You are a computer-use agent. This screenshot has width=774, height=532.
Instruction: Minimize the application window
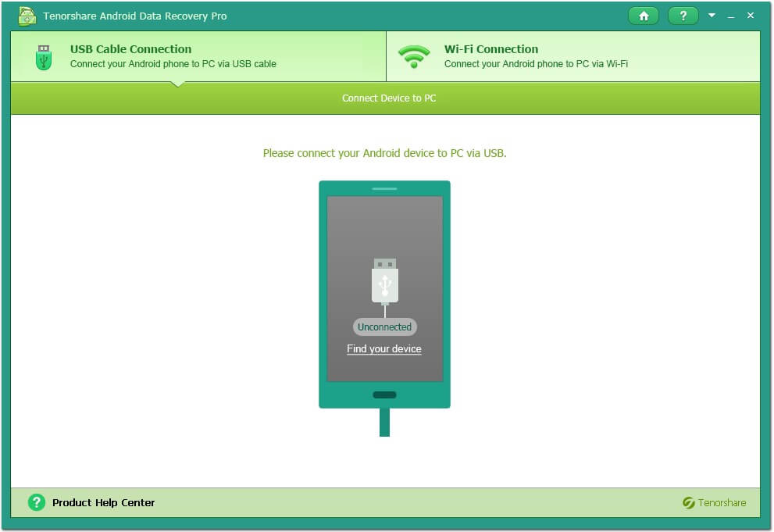[x=731, y=16]
